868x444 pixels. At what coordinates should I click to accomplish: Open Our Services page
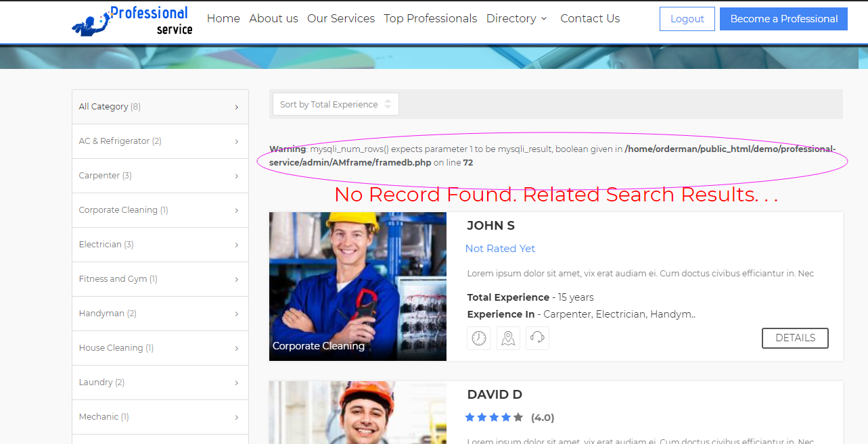[x=341, y=18]
